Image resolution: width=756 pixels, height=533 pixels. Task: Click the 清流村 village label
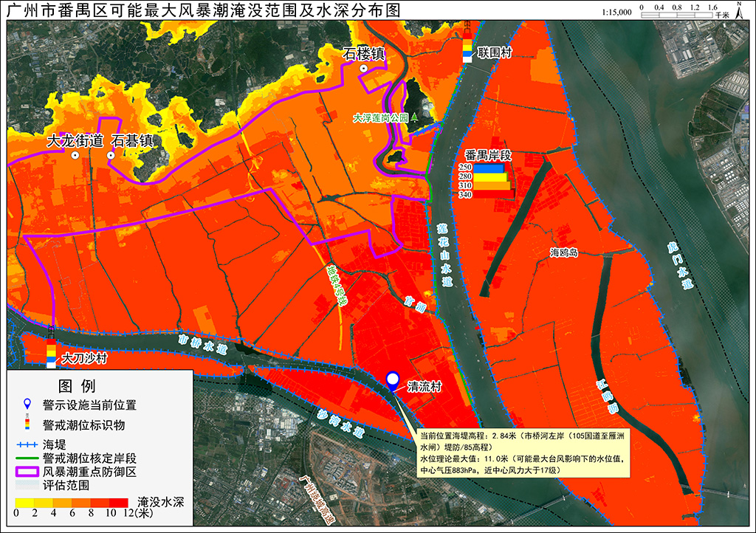tap(425, 387)
